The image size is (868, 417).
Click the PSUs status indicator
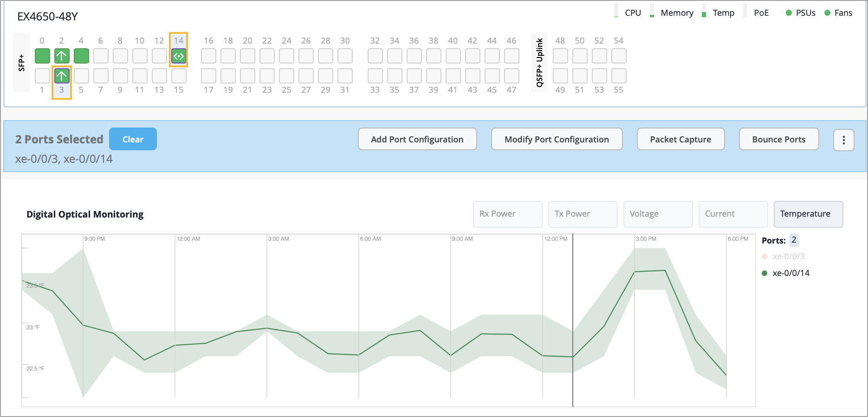pyautogui.click(x=801, y=13)
